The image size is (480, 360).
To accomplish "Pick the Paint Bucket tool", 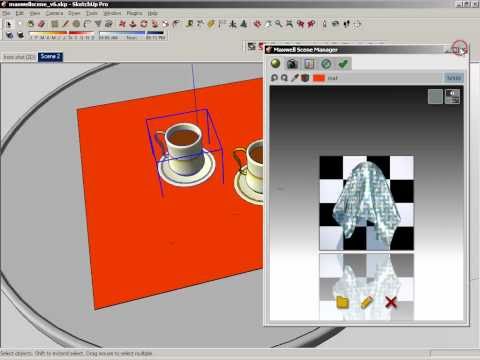I will click(31, 24).
